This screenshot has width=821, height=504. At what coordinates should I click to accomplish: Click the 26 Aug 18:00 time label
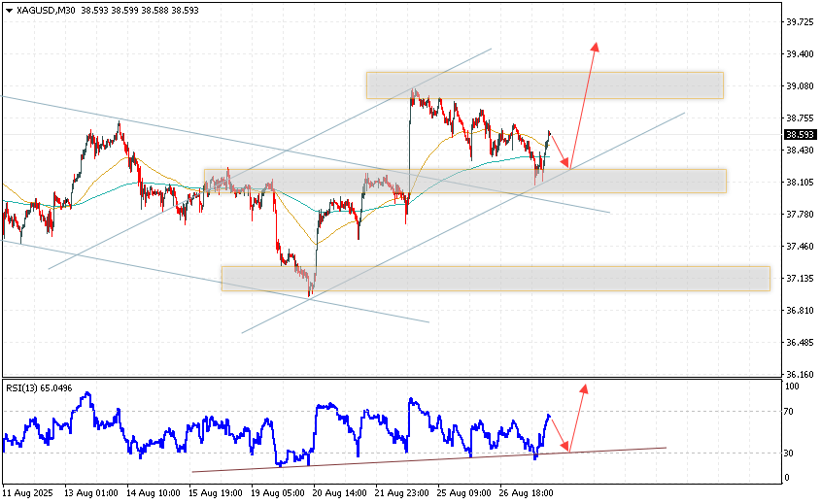click(526, 493)
